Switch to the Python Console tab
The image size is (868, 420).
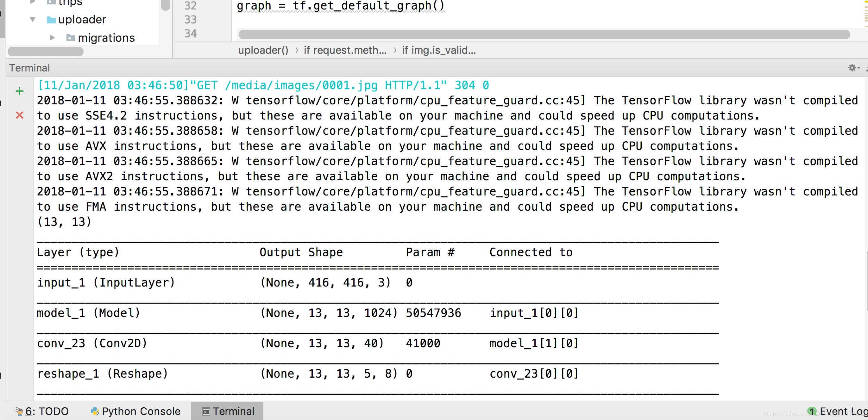(136, 411)
